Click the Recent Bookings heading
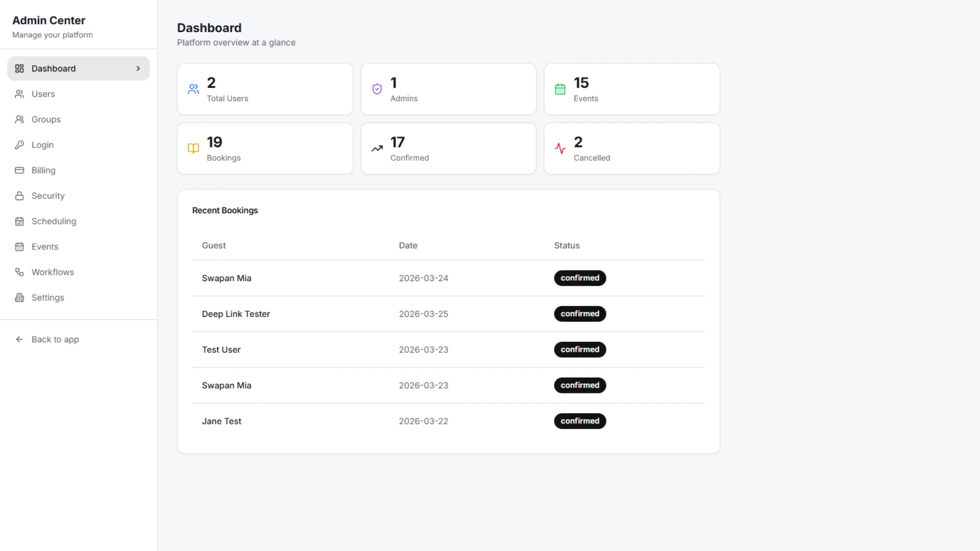This screenshot has height=551, width=980. (225, 211)
